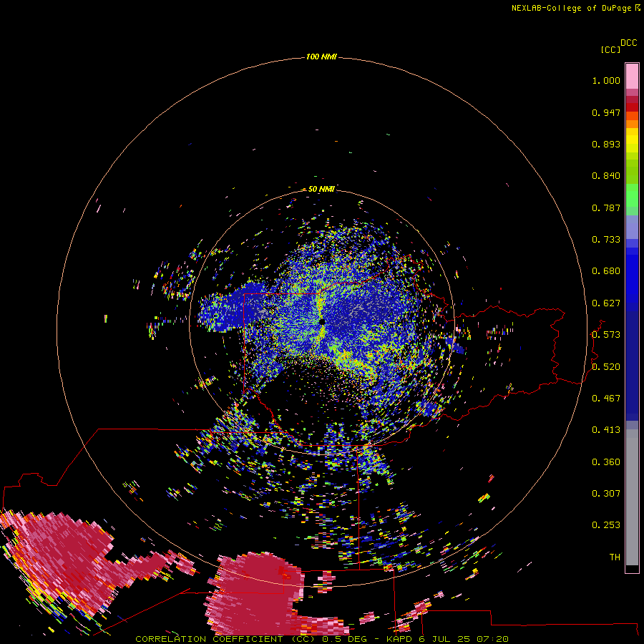Click the 0.733 scale value
Viewport: 644px width, 644px height.
tap(606, 240)
